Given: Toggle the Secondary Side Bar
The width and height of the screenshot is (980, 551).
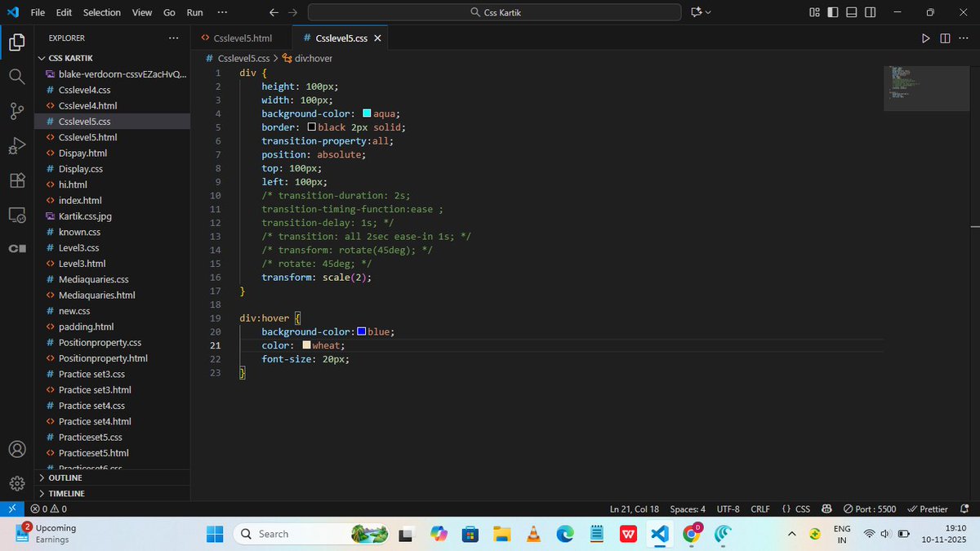Looking at the screenshot, I should pyautogui.click(x=871, y=12).
